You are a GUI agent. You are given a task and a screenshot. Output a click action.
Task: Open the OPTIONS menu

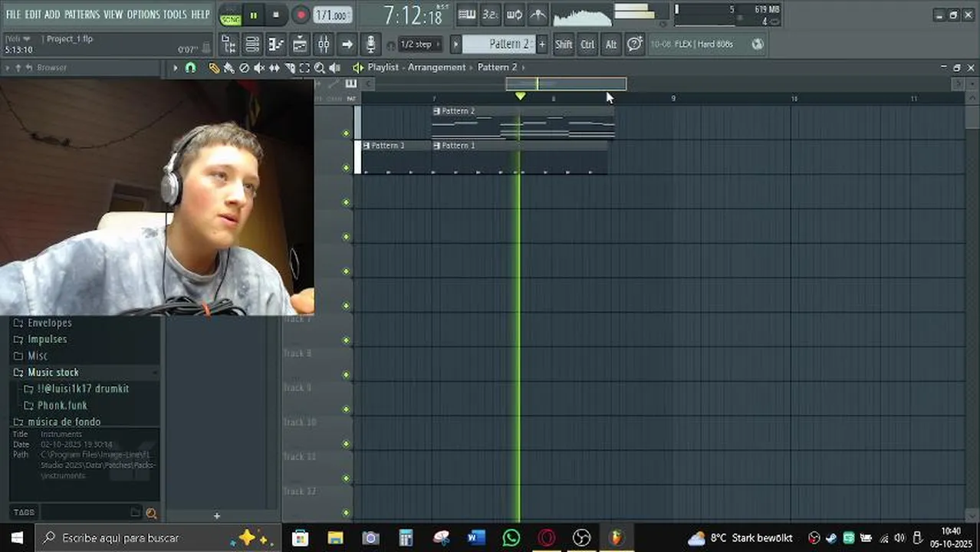tap(143, 15)
